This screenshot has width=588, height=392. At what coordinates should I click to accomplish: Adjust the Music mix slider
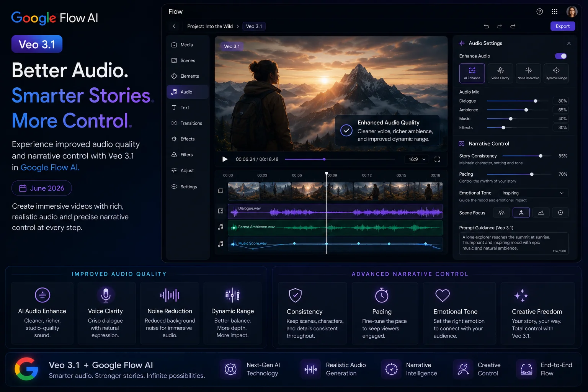coord(518,119)
